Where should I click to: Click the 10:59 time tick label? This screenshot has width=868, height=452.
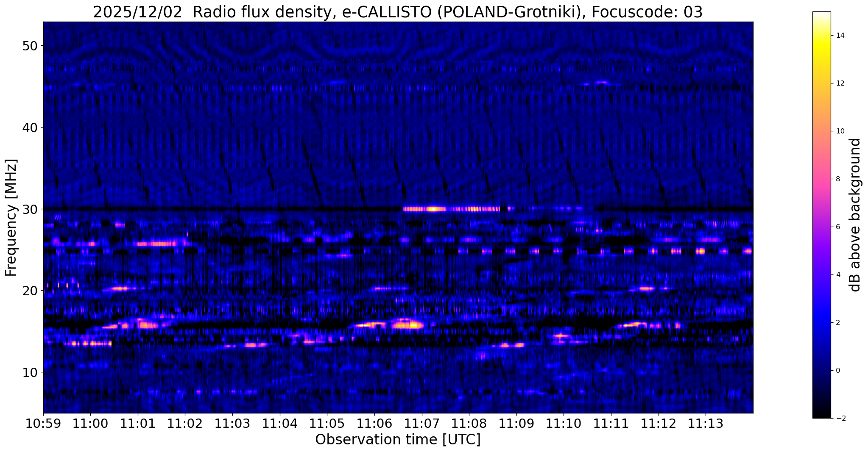tap(43, 423)
